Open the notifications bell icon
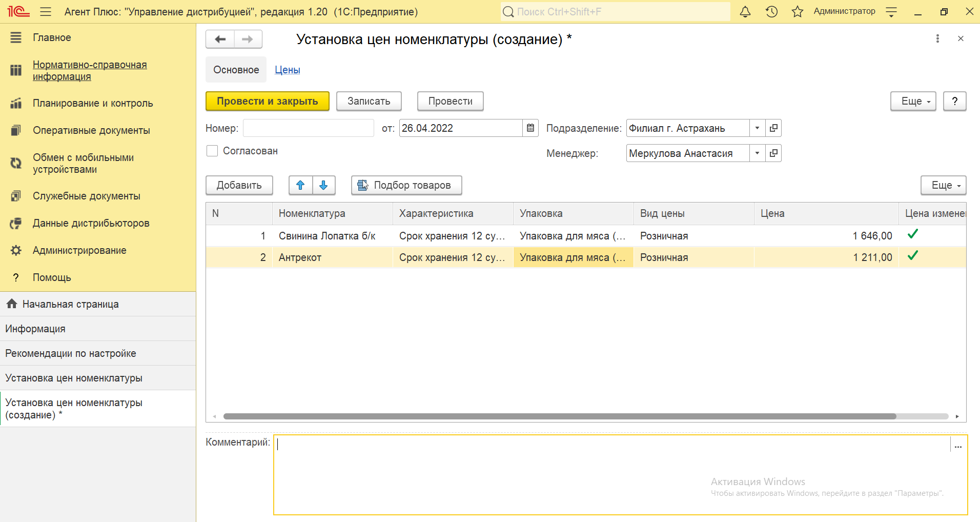This screenshot has height=522, width=980. (x=745, y=12)
